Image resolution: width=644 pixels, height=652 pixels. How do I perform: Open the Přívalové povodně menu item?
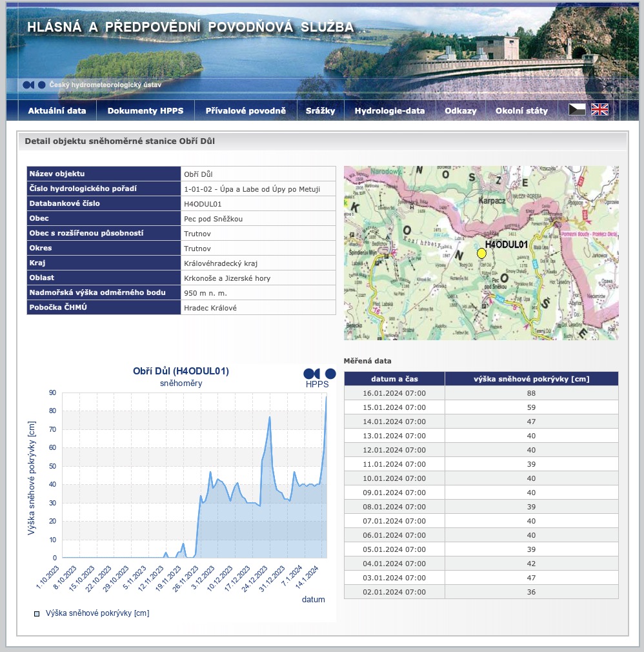click(245, 110)
